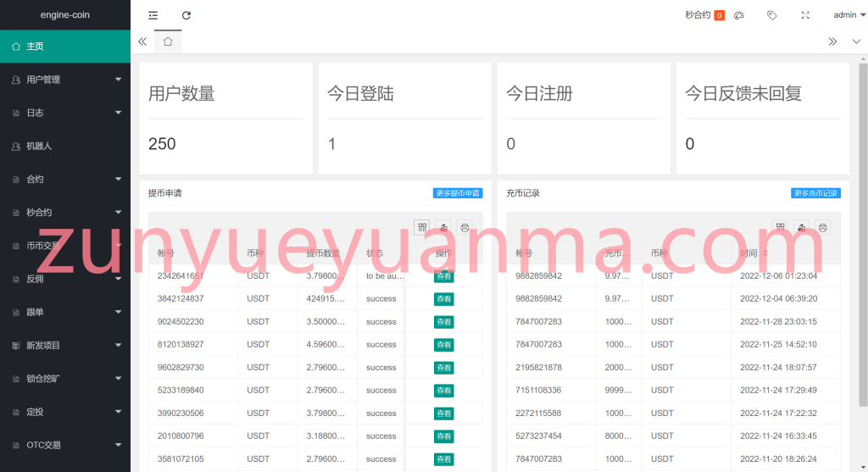868x472 pixels.
Task: Click the 今日反馈未回复 card title
Action: point(743,93)
